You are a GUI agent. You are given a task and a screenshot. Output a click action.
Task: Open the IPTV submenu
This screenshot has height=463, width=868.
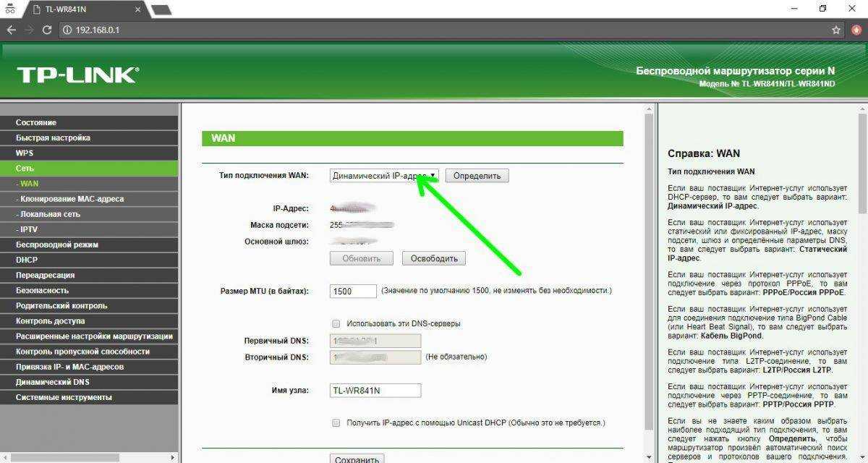click(x=89, y=229)
